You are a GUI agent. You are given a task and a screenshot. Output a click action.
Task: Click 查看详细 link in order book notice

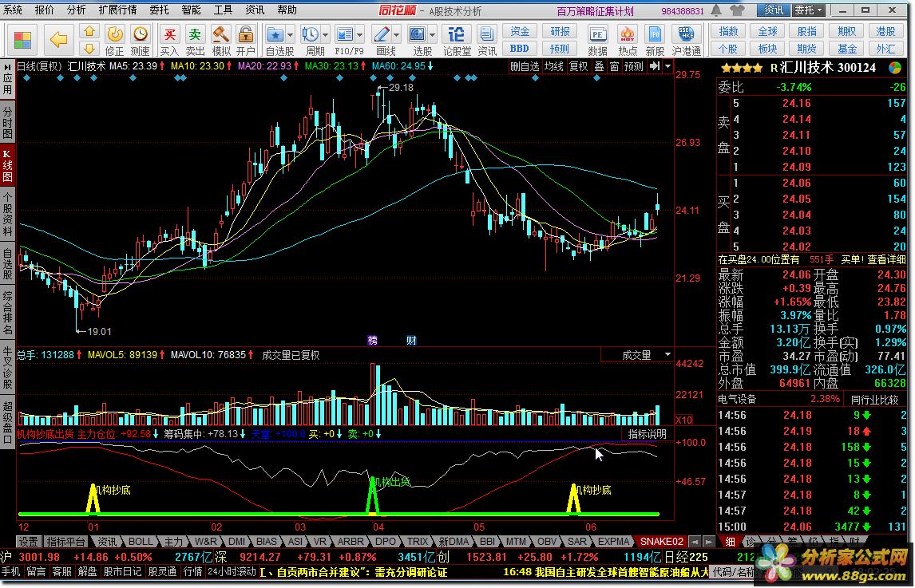click(885, 259)
